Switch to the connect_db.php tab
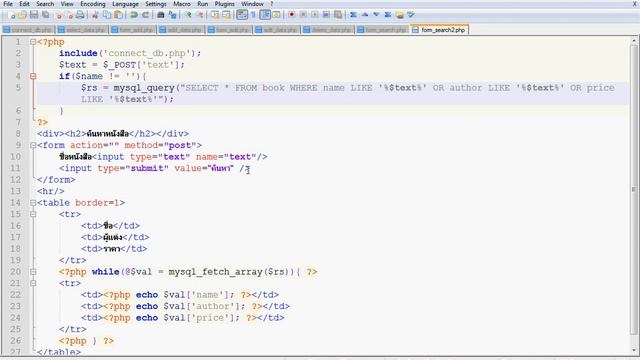This screenshot has height=360, width=640. pyautogui.click(x=28, y=30)
